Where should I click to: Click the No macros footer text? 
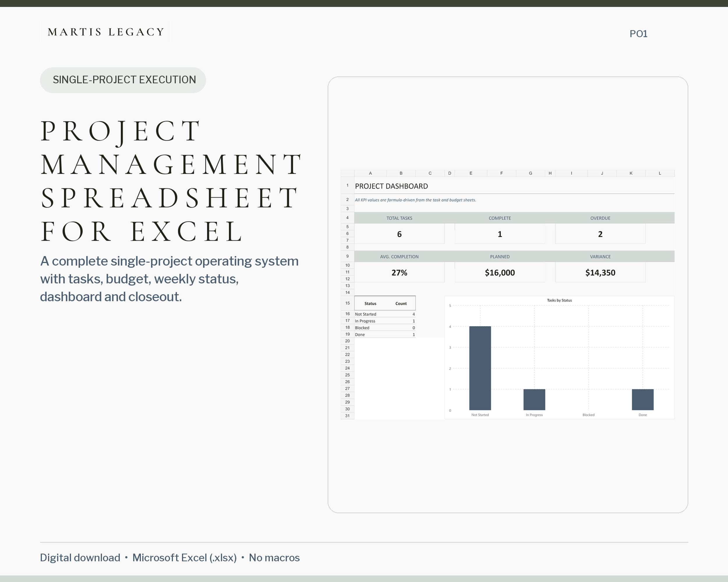tap(274, 558)
